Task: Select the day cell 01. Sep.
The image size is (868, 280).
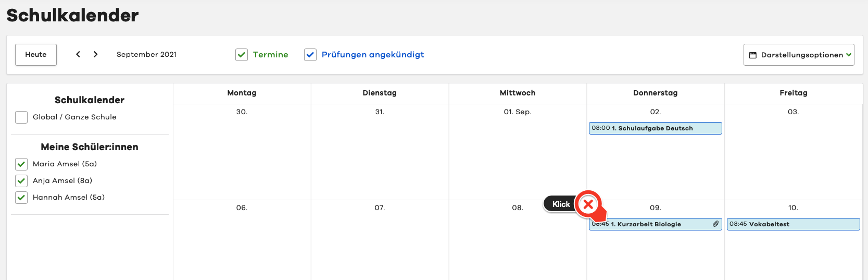Action: (x=517, y=151)
